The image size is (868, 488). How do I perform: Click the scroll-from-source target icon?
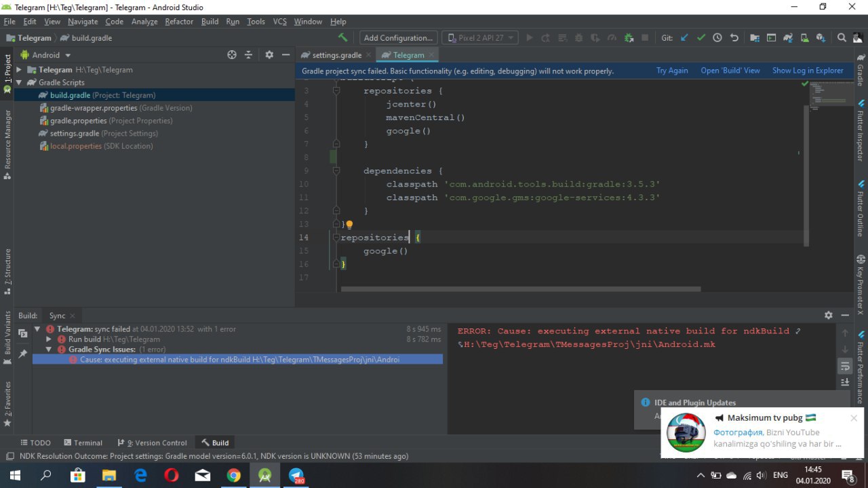click(x=232, y=55)
